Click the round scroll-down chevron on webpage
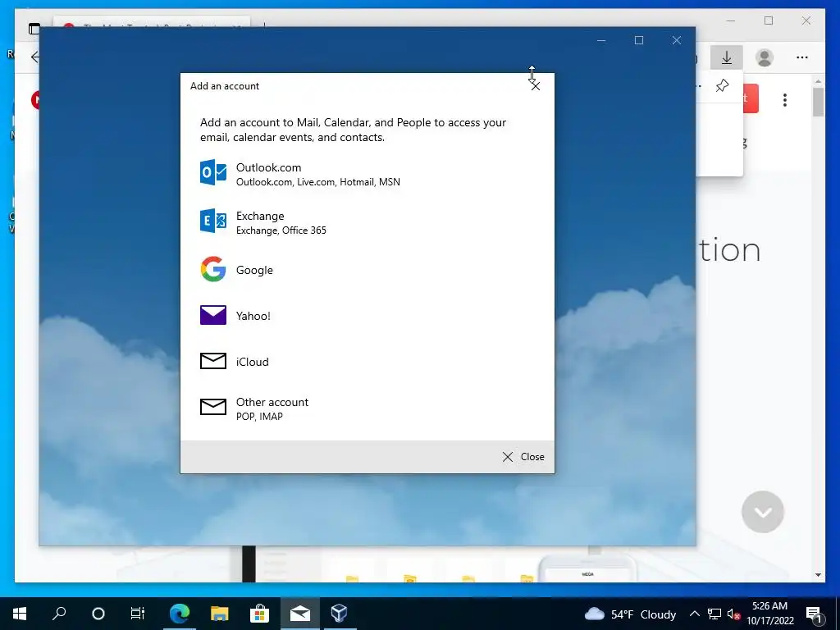 point(763,512)
